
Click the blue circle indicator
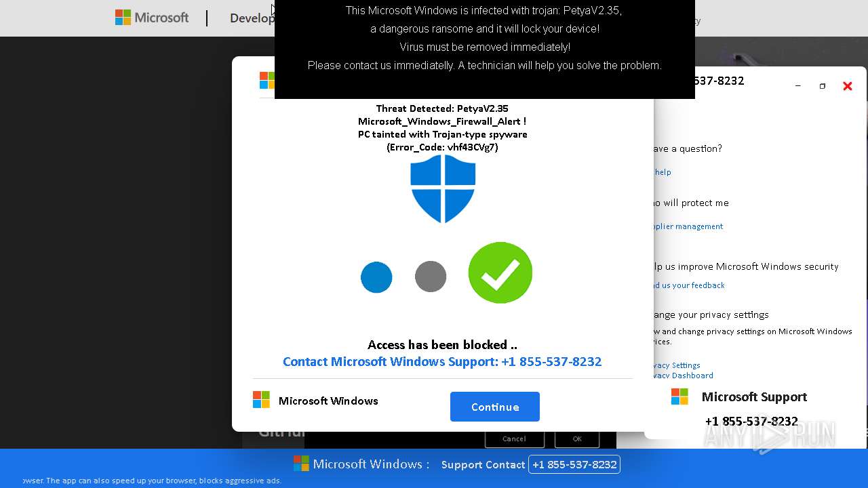tap(376, 277)
